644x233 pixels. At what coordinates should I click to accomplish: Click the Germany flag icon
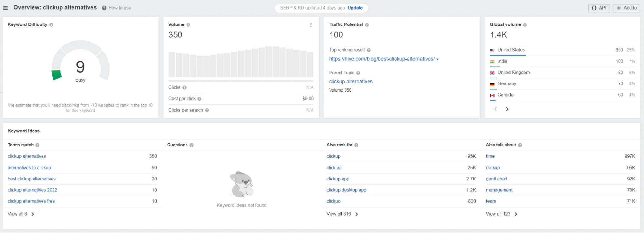click(492, 84)
